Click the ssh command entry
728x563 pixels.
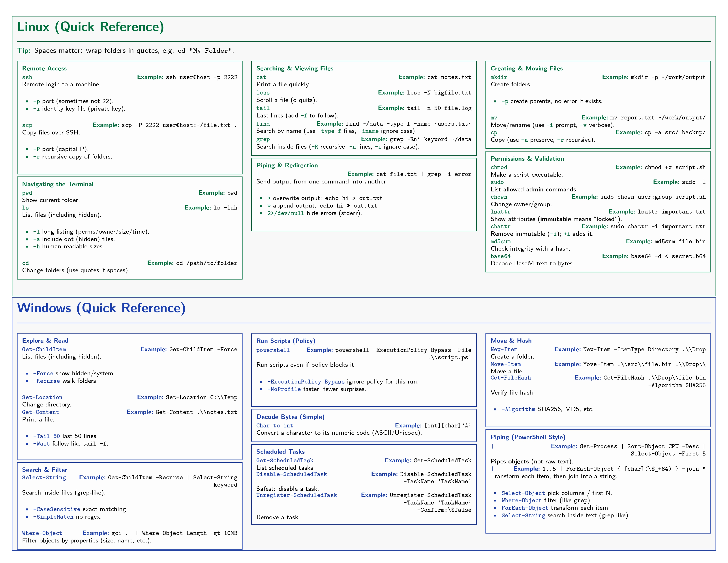pyautogui.click(x=27, y=77)
